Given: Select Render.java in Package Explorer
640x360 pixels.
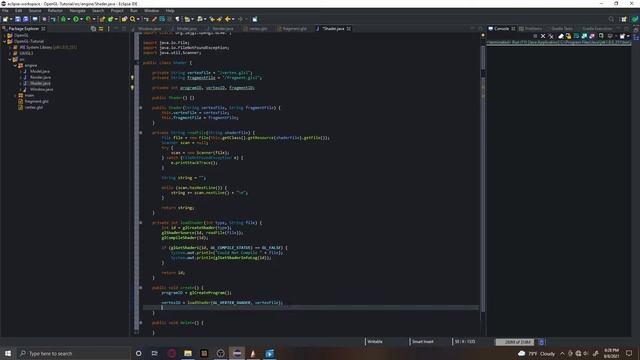Looking at the screenshot, I should [x=40, y=77].
